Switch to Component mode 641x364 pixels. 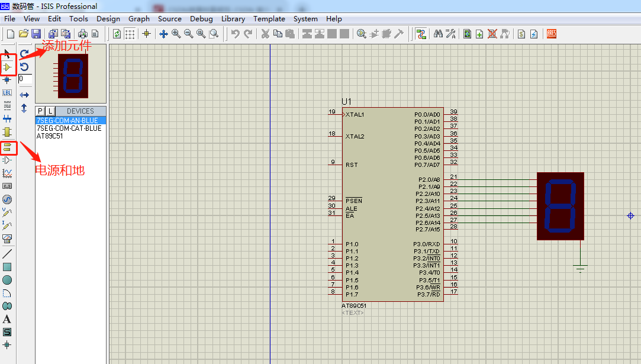tap(7, 67)
